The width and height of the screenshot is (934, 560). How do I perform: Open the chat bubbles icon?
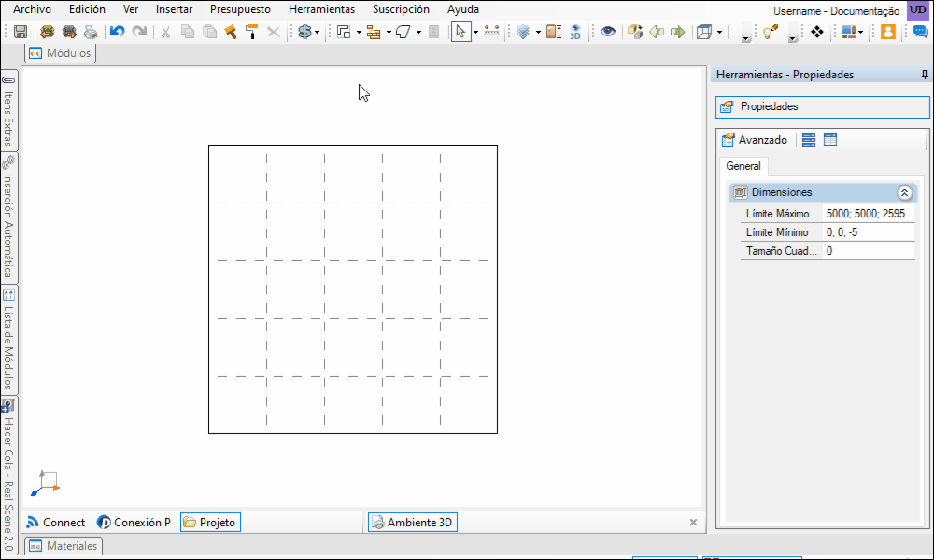click(920, 32)
